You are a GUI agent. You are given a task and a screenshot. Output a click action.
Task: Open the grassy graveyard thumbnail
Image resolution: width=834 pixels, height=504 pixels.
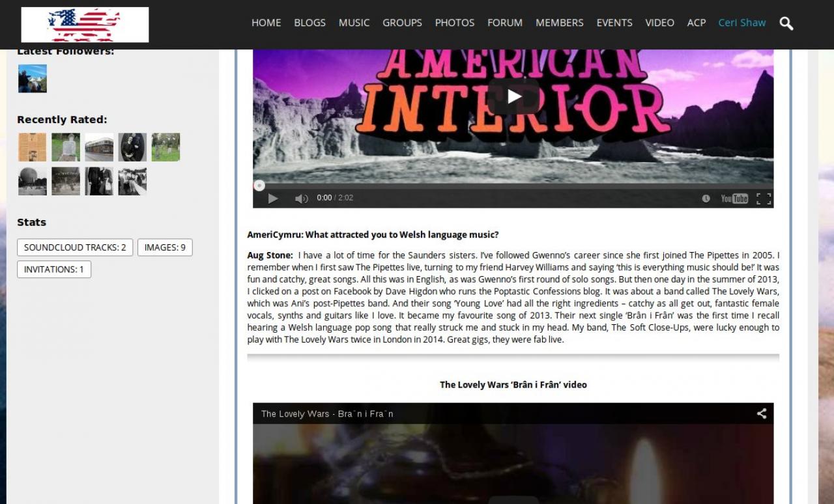(165, 147)
